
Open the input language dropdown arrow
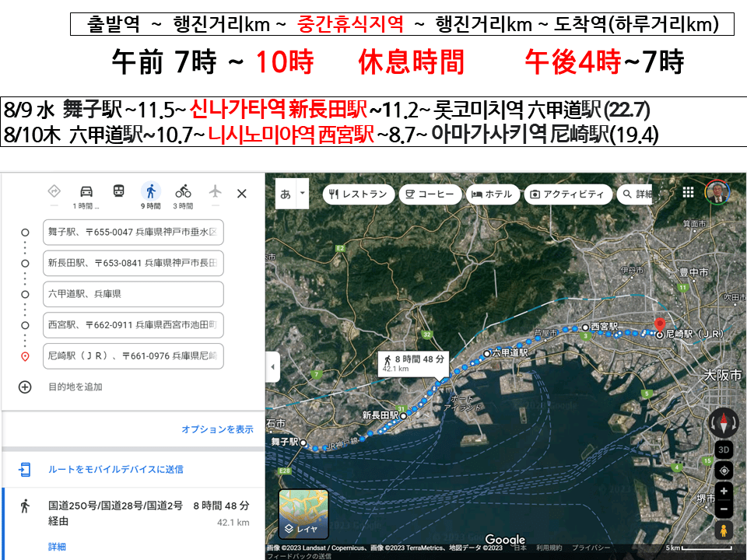(302, 194)
